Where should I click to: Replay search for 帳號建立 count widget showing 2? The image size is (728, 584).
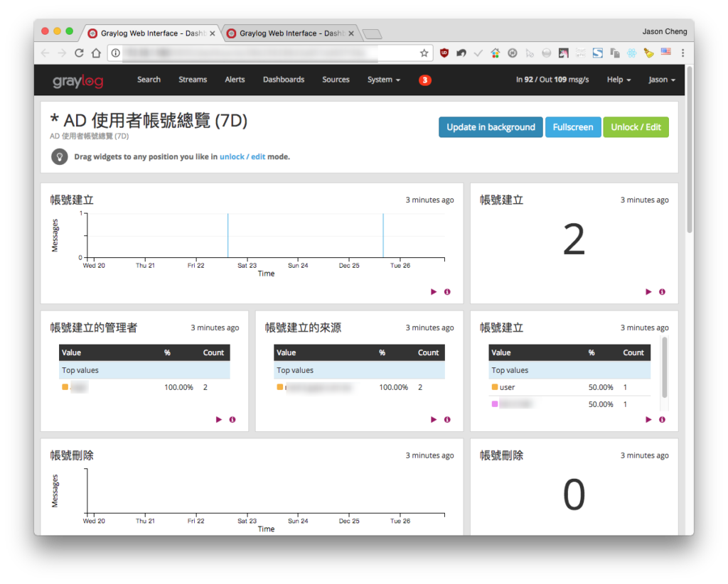[648, 292]
